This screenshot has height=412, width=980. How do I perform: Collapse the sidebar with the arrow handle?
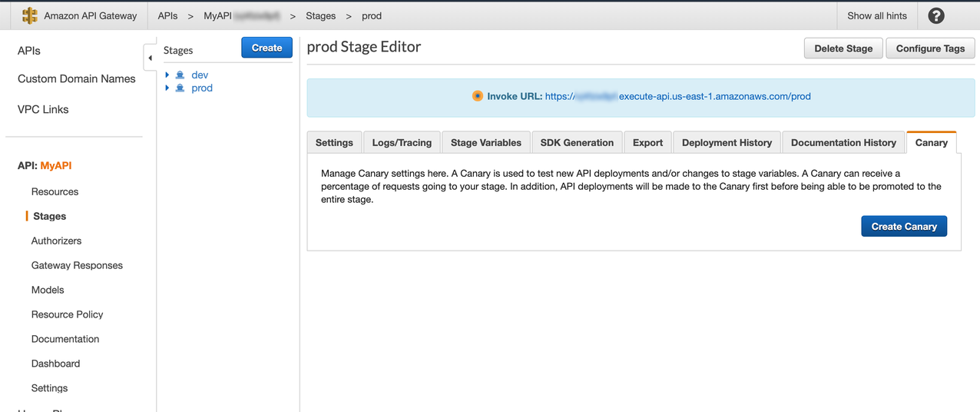[x=150, y=58]
